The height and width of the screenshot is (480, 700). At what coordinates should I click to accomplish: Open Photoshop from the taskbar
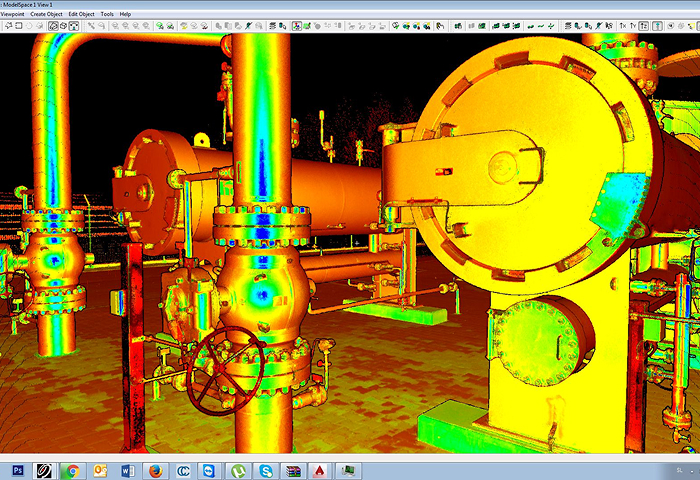tap(17, 469)
